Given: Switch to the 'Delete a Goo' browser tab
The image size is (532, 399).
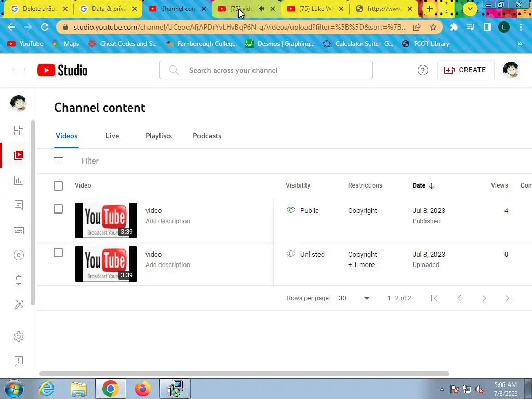Looking at the screenshot, I should [x=38, y=9].
